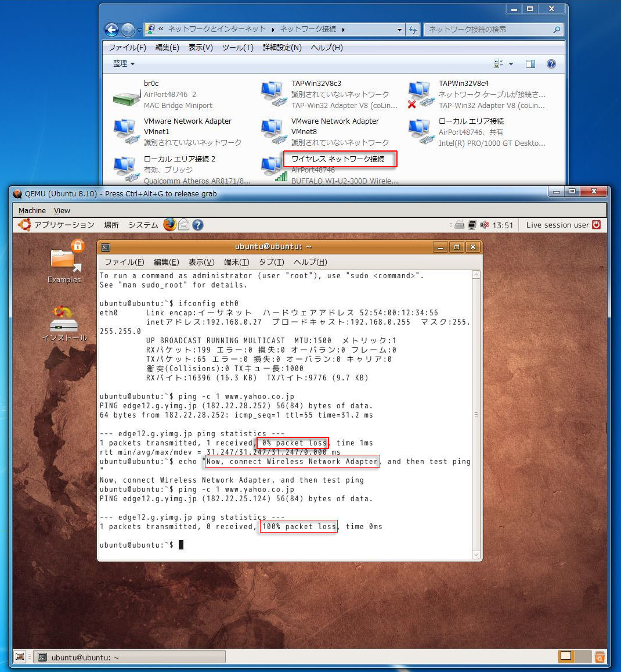The image size is (621, 672).
Task: Open 端末(T) menu in the terminal
Action: click(x=236, y=262)
